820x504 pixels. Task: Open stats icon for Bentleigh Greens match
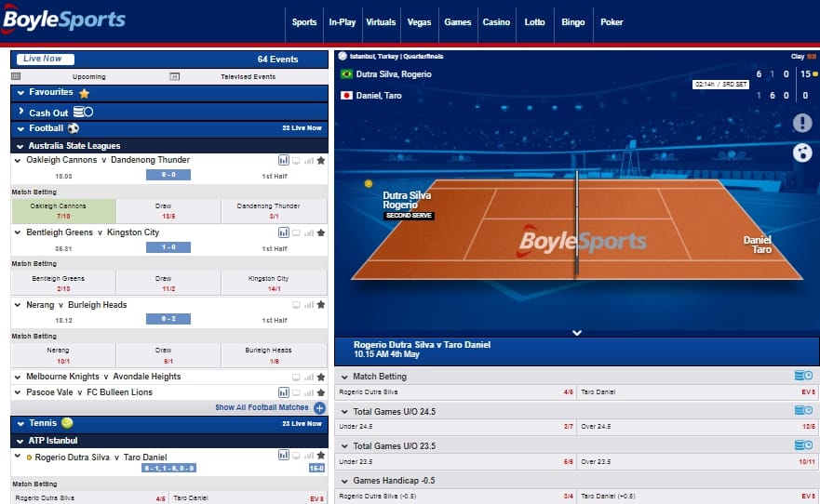[x=283, y=232]
